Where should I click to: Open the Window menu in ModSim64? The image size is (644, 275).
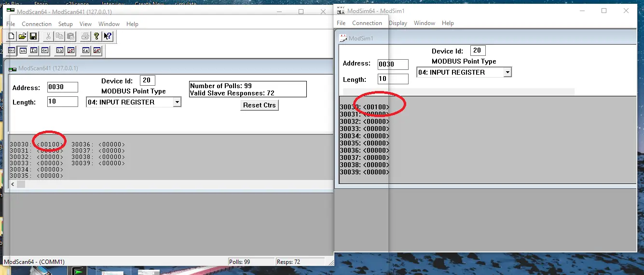pyautogui.click(x=425, y=23)
